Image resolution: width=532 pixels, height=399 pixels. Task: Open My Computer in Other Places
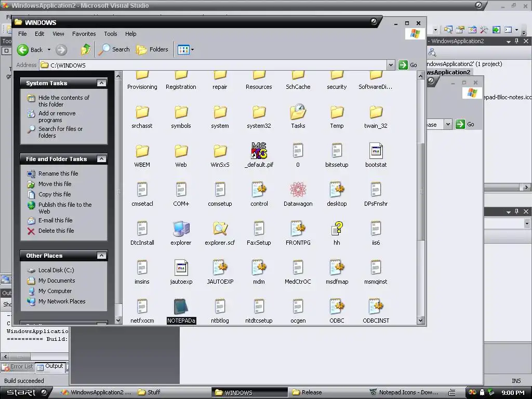click(55, 291)
